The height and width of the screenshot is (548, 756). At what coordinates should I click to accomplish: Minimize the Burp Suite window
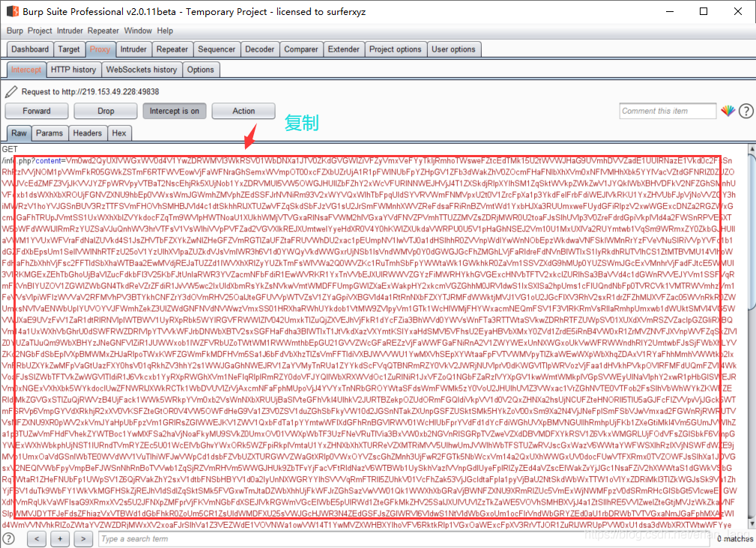[670, 11]
